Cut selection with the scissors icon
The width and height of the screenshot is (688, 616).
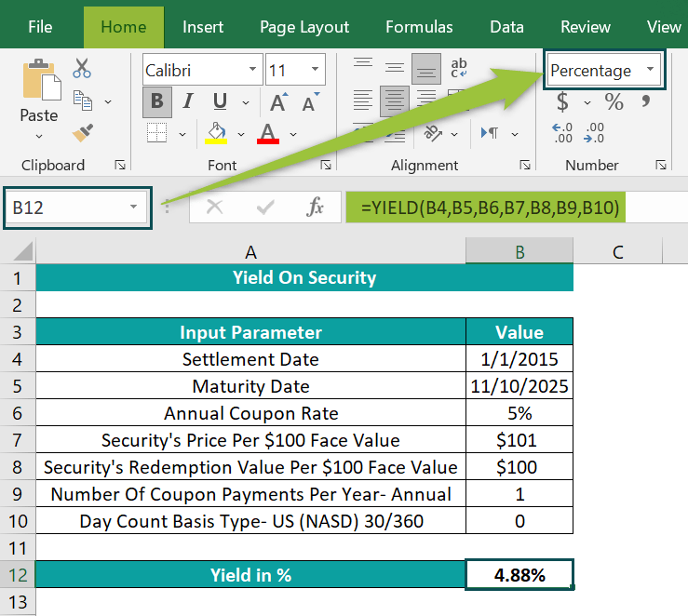tap(82, 69)
